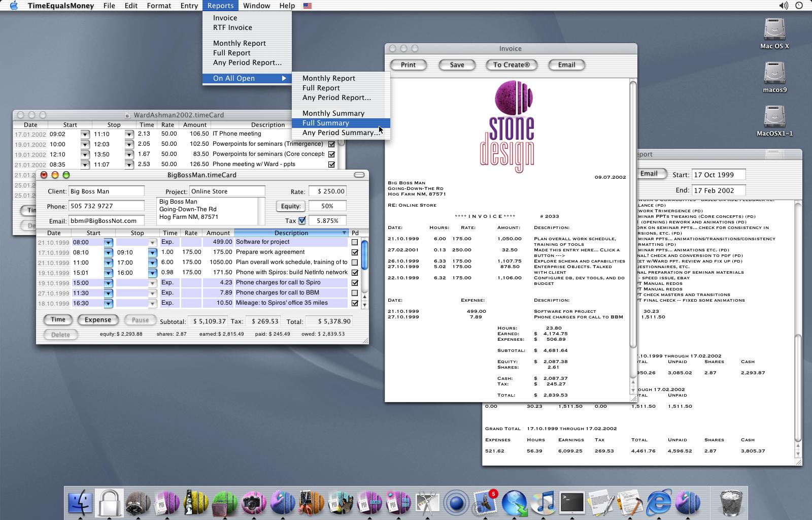Open the macos9 drive on desktop

click(774, 77)
